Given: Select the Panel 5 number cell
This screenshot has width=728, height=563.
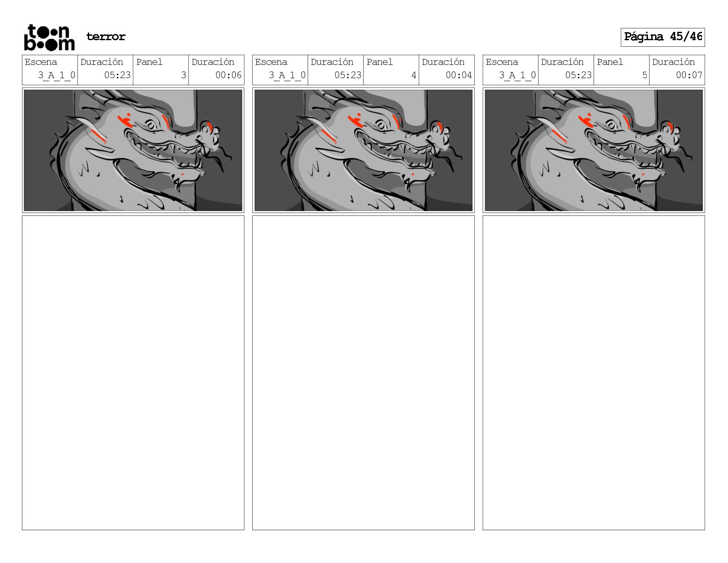Looking at the screenshot, I should click(x=622, y=70).
